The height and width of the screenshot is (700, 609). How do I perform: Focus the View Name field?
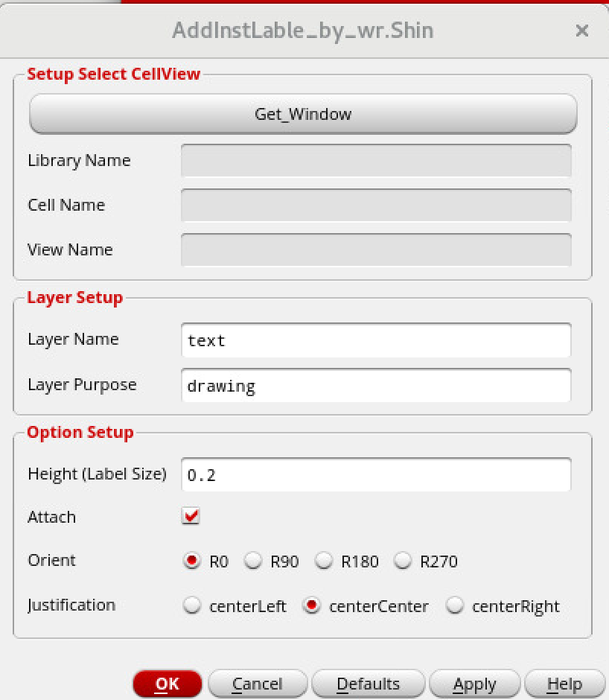(x=376, y=249)
